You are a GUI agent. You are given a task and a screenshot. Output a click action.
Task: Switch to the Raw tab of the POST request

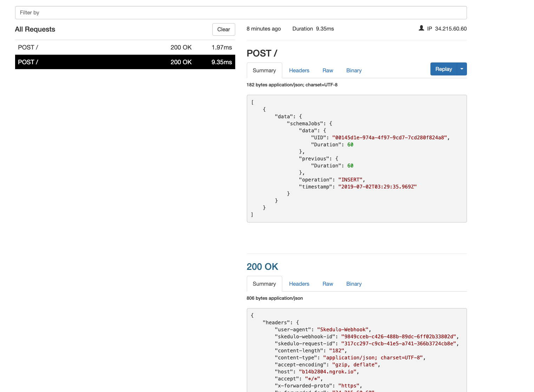click(x=328, y=70)
